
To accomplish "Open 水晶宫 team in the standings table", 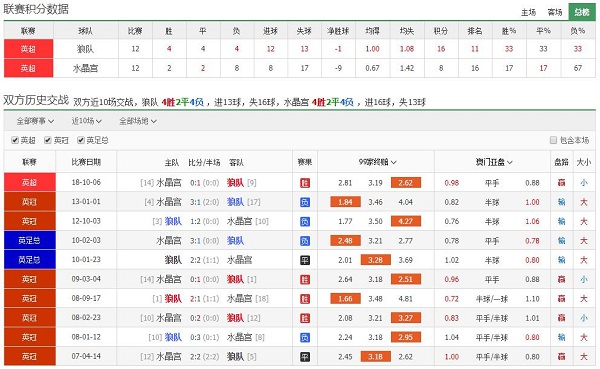I will (x=85, y=68).
